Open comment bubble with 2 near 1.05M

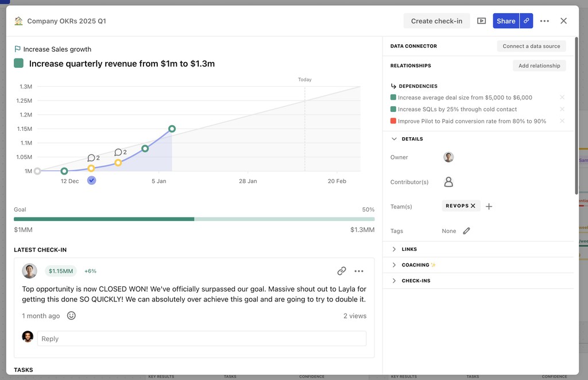[x=94, y=158]
